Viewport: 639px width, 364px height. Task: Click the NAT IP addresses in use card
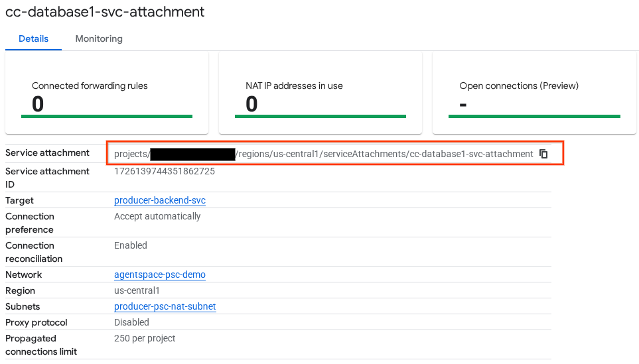(x=320, y=93)
